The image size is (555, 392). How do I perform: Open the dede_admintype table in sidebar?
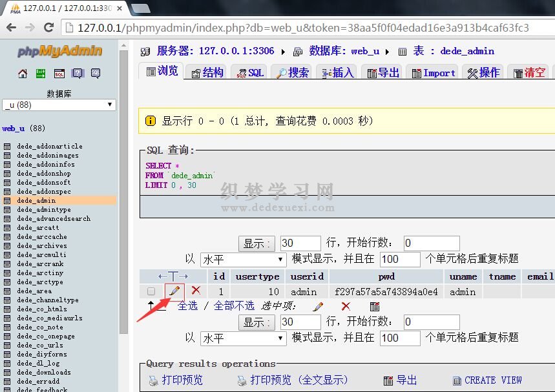click(x=44, y=210)
